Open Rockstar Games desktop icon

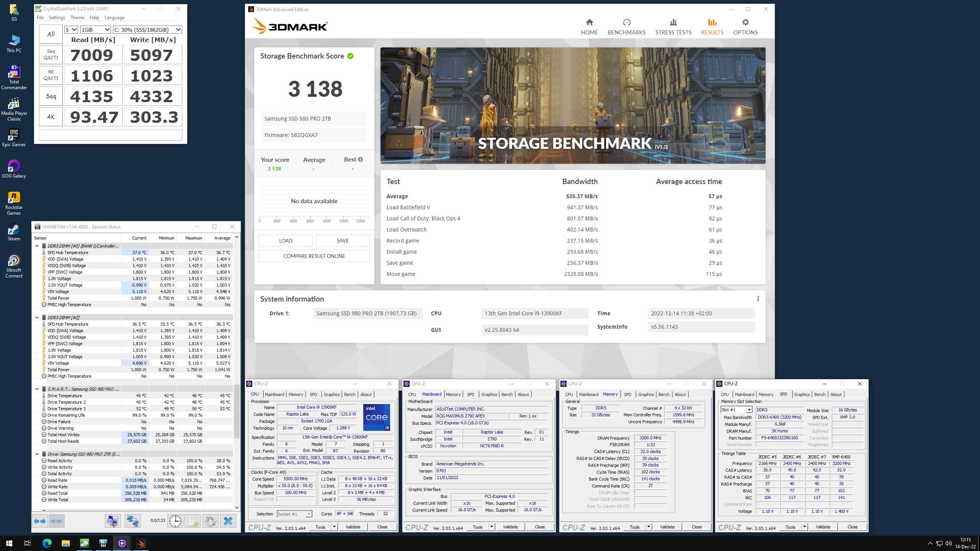(x=14, y=204)
